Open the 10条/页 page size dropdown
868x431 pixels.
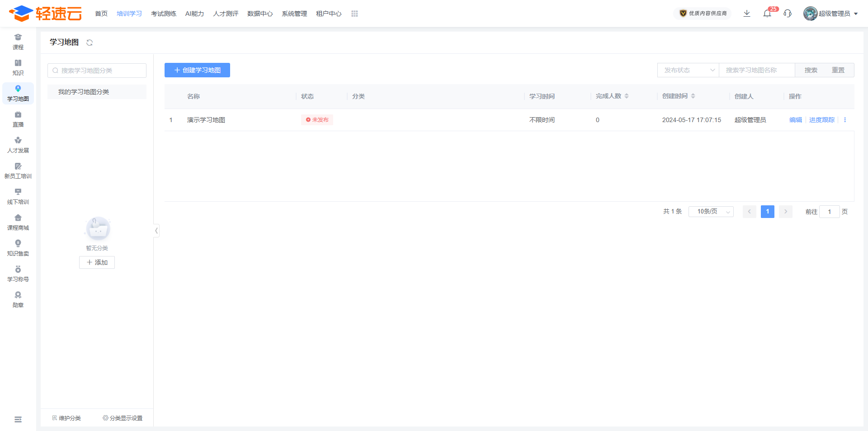[x=711, y=212]
